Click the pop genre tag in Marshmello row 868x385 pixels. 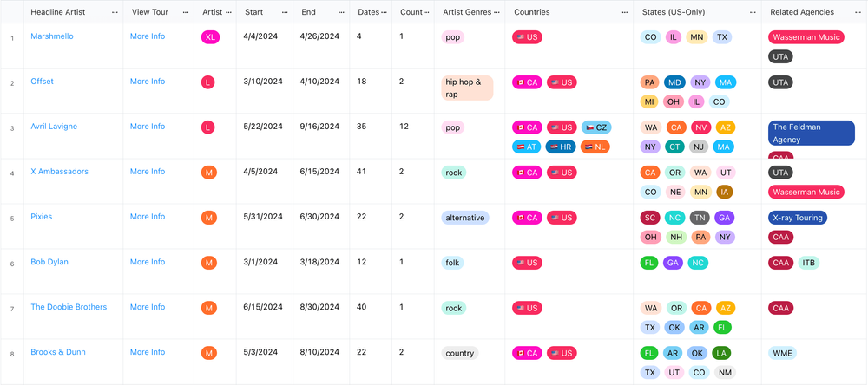(453, 37)
